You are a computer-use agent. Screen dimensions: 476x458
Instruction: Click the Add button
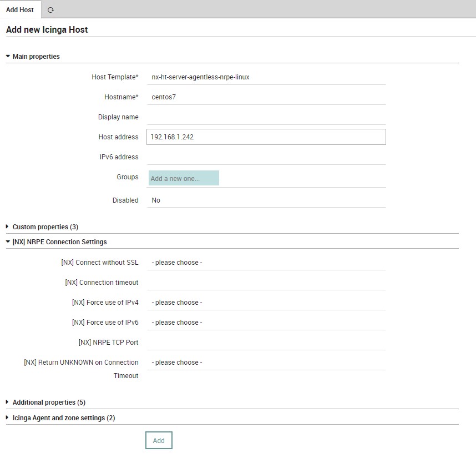pos(159,440)
